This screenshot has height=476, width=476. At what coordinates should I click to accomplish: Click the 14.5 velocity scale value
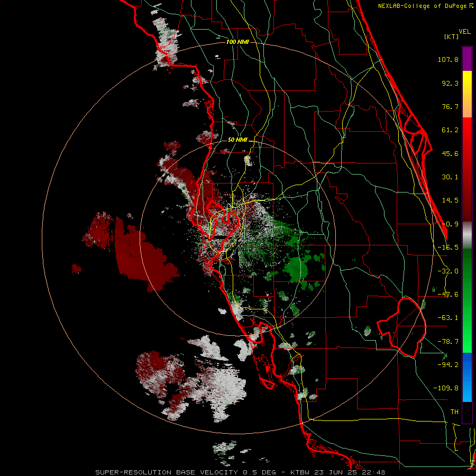pos(450,200)
